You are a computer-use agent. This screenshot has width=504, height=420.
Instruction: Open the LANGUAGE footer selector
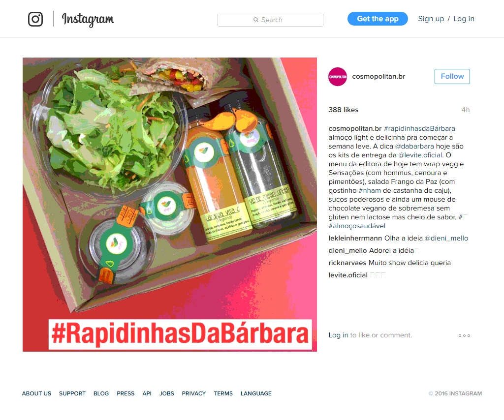click(256, 393)
